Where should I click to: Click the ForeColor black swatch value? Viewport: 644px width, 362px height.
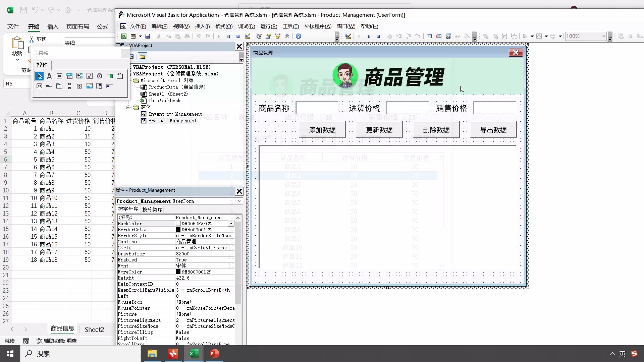[x=178, y=272]
